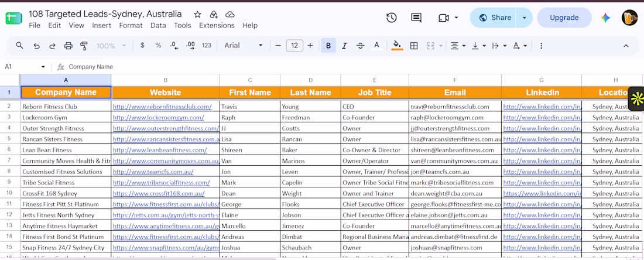Open the rebornfitnessclub.com website link

point(162,107)
